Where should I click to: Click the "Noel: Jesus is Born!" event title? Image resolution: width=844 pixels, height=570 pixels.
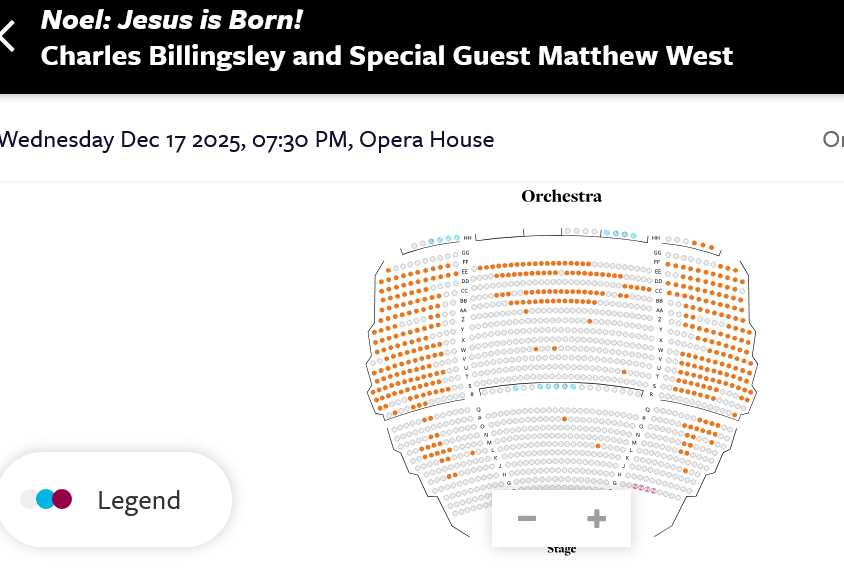coord(171,19)
